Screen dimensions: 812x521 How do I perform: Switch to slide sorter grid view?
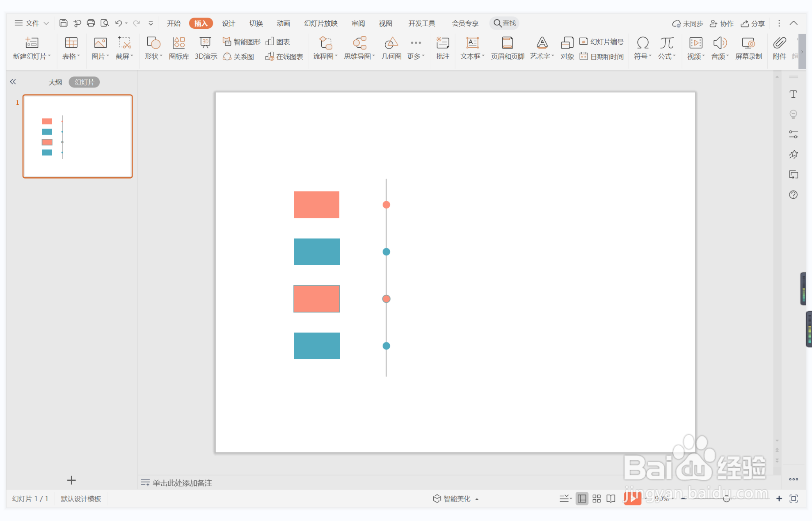tap(596, 498)
